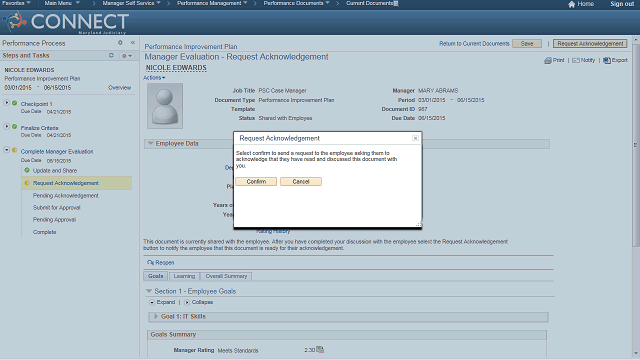Image resolution: width=640 pixels, height=360 pixels.
Task: Click the dialog resize handle corner
Action: pos(418,224)
